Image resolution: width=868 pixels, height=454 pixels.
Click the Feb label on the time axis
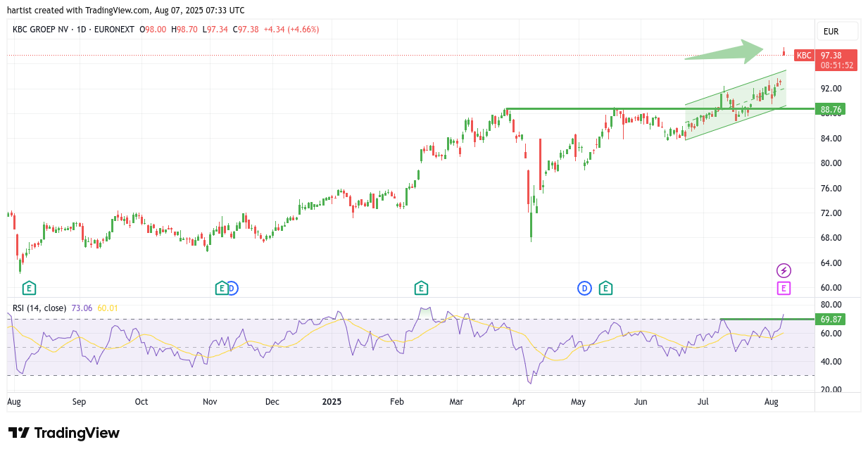coord(397,402)
